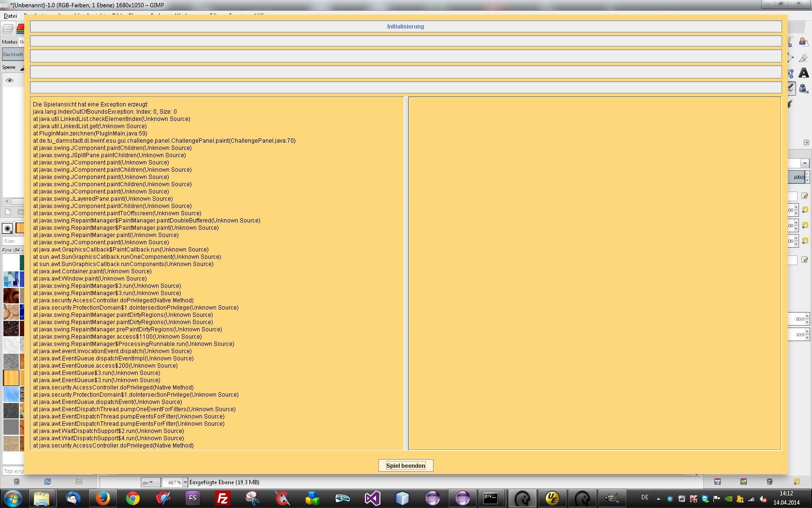
Task: Click the second yellow link-reset icon
Action: point(805,225)
